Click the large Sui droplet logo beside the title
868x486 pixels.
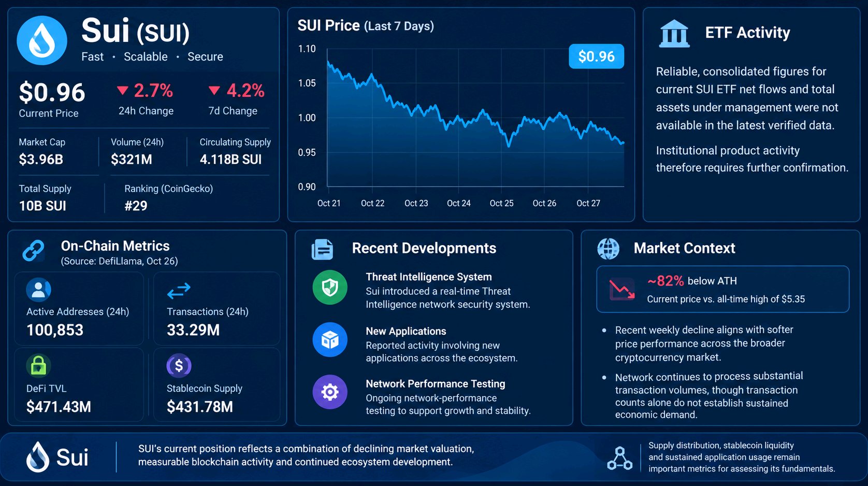pos(42,40)
